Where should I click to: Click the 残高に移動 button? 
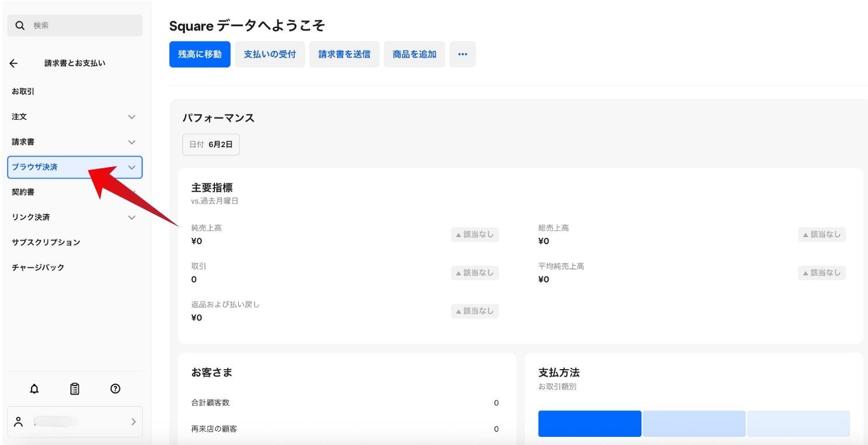pyautogui.click(x=200, y=54)
